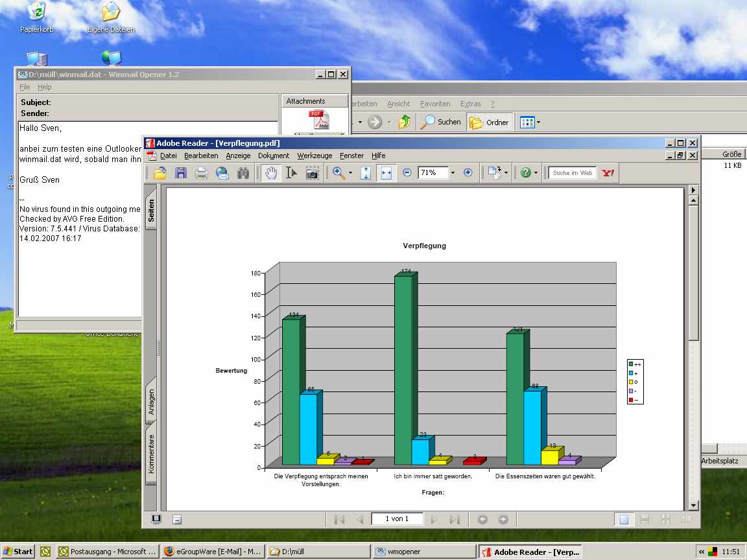This screenshot has height=560, width=747.
Task: Click the Yahoo search icon
Action: (608, 173)
